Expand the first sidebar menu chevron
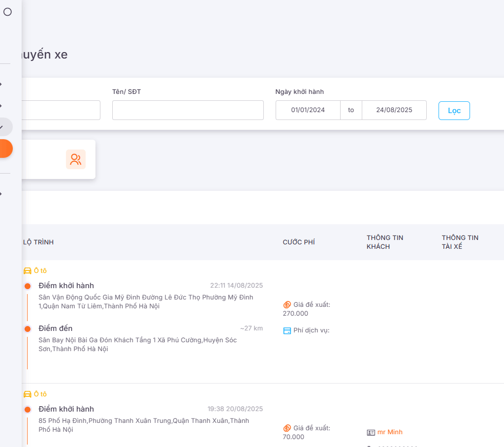Image resolution: width=504 pixels, height=447 pixels. [x=1, y=84]
